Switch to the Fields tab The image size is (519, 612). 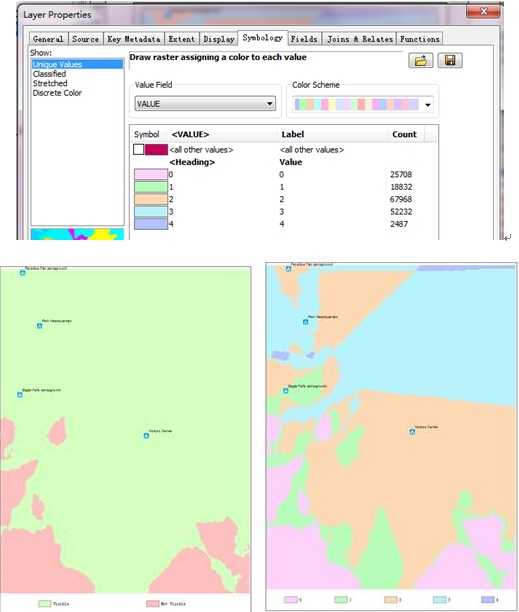[304, 39]
